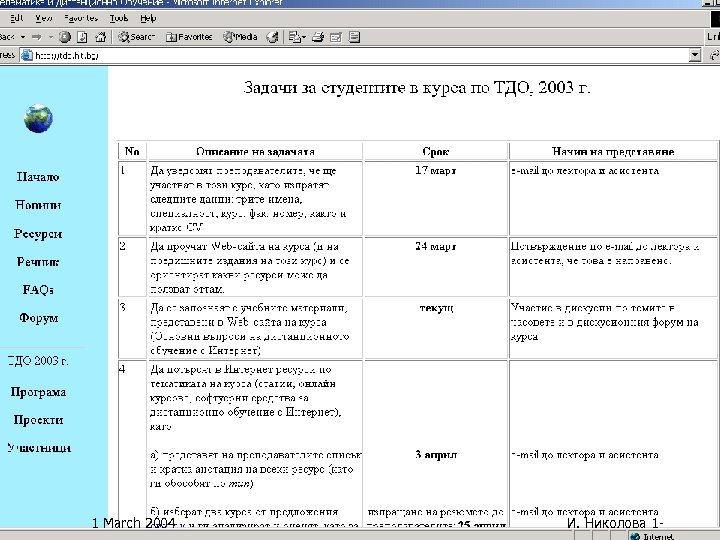The height and width of the screenshot is (540, 720).
Task: Open the Начало sidebar link
Action: point(38,177)
